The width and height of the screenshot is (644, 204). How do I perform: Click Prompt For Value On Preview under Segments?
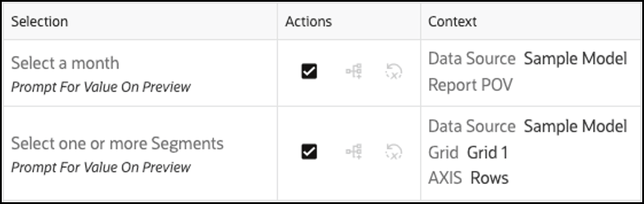pyautogui.click(x=101, y=167)
